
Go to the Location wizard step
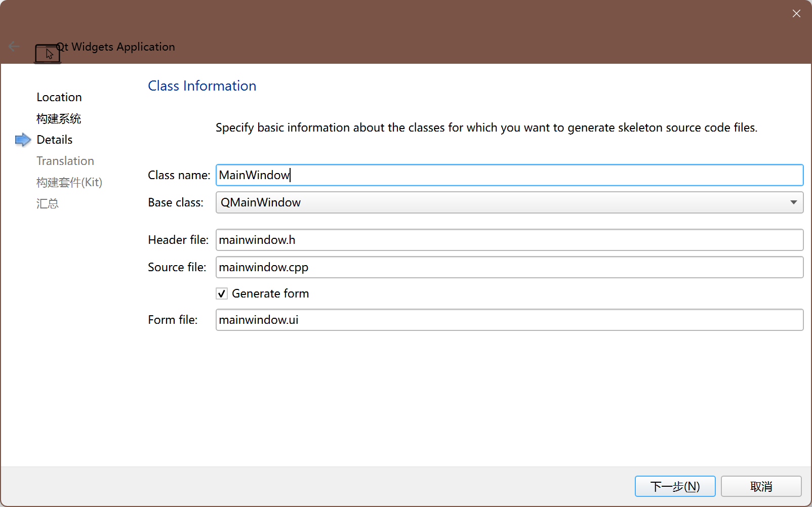coord(59,97)
